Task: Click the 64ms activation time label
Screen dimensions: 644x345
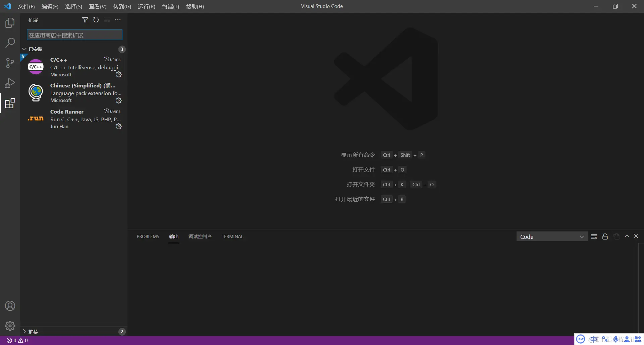Action: (112, 59)
